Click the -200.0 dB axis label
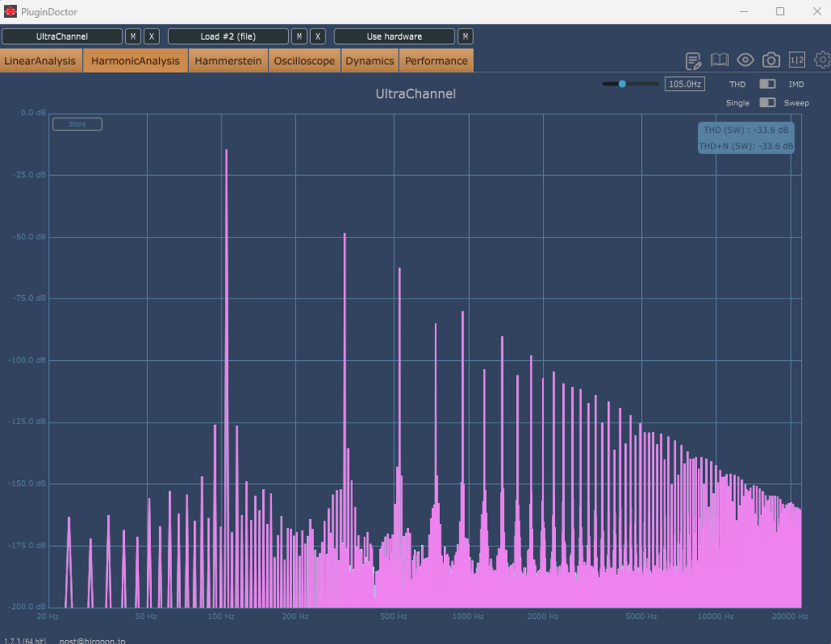831x644 pixels. click(x=27, y=607)
